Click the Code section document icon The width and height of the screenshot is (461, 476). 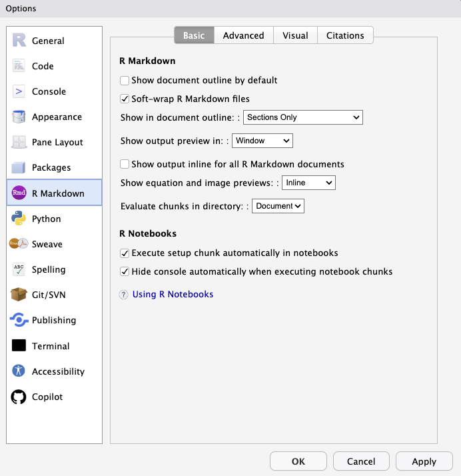click(x=19, y=66)
